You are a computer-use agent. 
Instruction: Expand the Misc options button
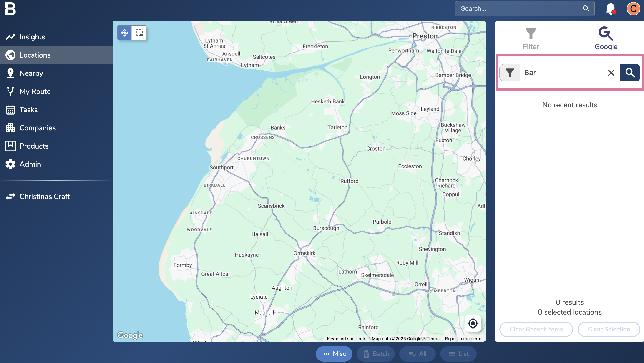334,354
